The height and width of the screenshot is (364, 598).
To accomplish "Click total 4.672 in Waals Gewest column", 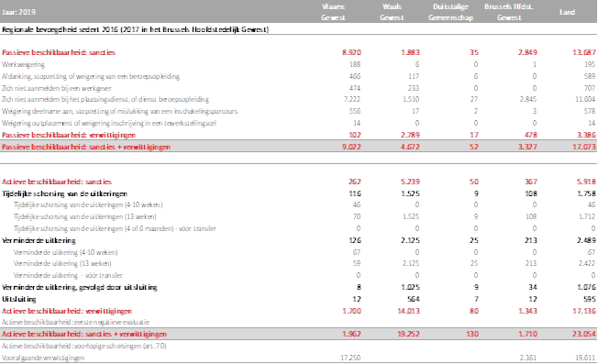I will [x=410, y=147].
